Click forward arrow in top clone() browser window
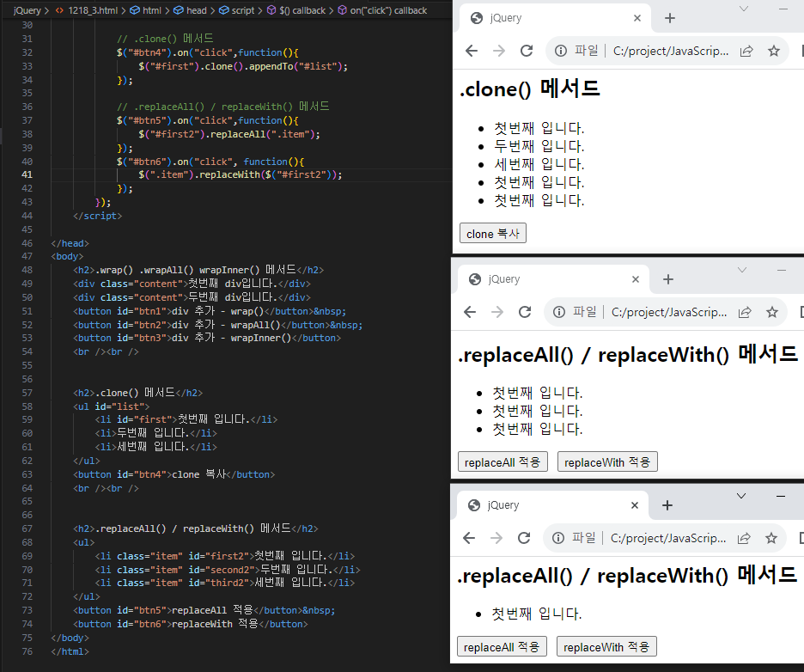The width and height of the screenshot is (804, 672). tap(499, 51)
